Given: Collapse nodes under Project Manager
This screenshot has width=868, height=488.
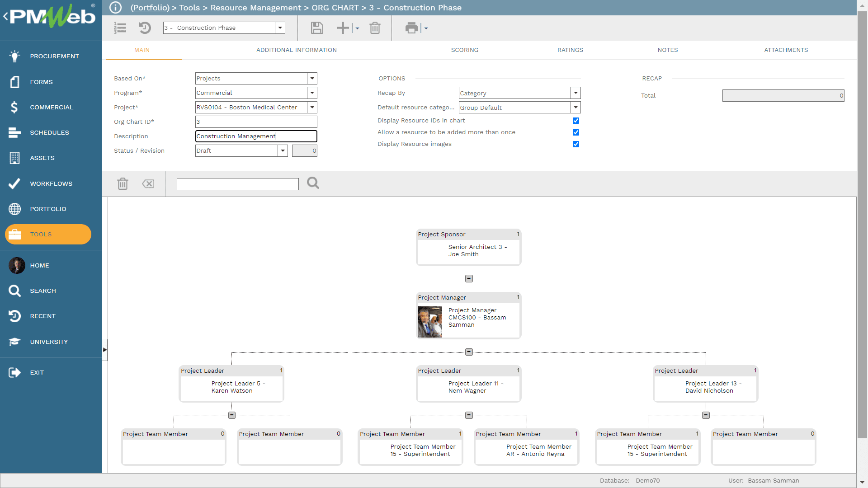Looking at the screenshot, I should point(469,352).
